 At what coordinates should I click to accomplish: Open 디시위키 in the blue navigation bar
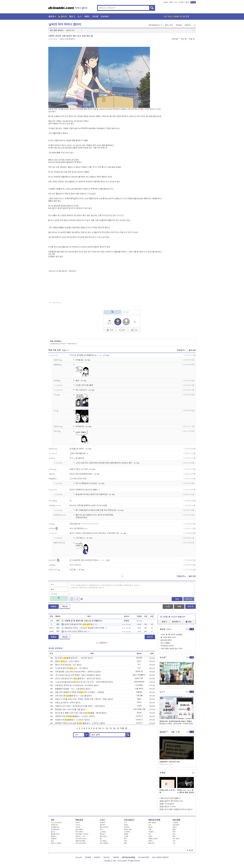pos(105,17)
